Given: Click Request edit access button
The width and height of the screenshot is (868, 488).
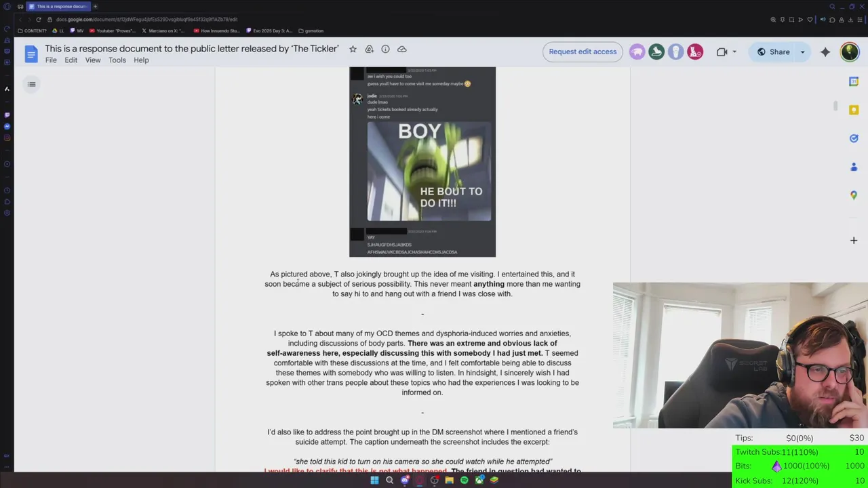Looking at the screenshot, I should (583, 52).
